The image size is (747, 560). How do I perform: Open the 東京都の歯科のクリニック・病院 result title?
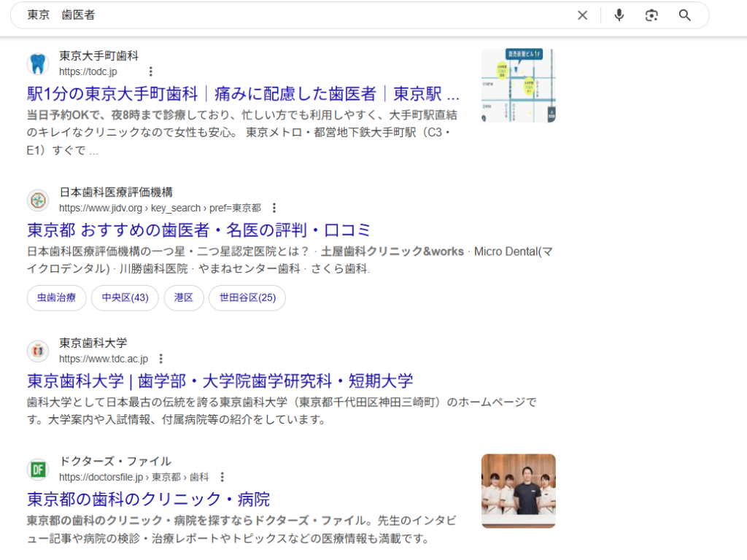pos(148,499)
